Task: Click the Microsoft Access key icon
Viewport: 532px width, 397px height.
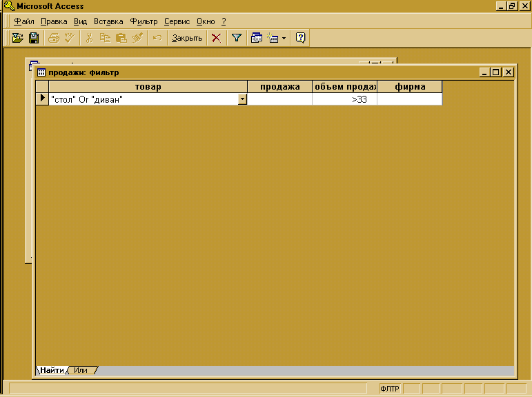Action: pos(9,6)
